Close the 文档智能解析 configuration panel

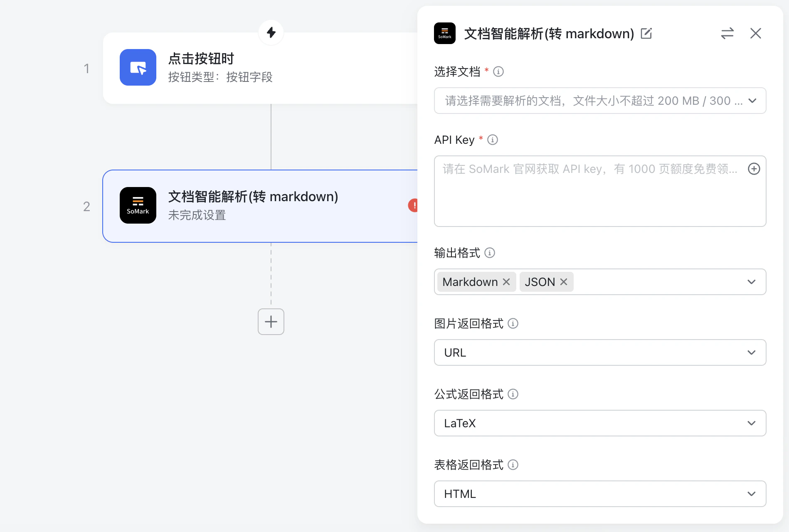click(x=755, y=33)
